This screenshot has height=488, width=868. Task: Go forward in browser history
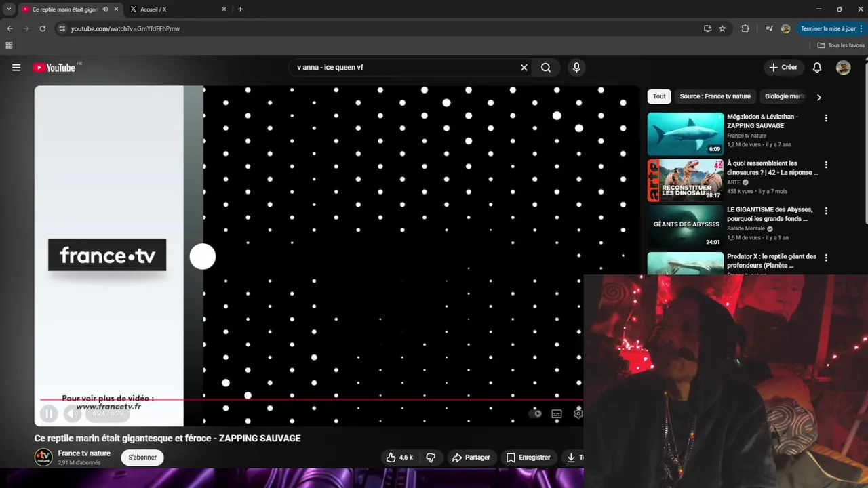26,28
